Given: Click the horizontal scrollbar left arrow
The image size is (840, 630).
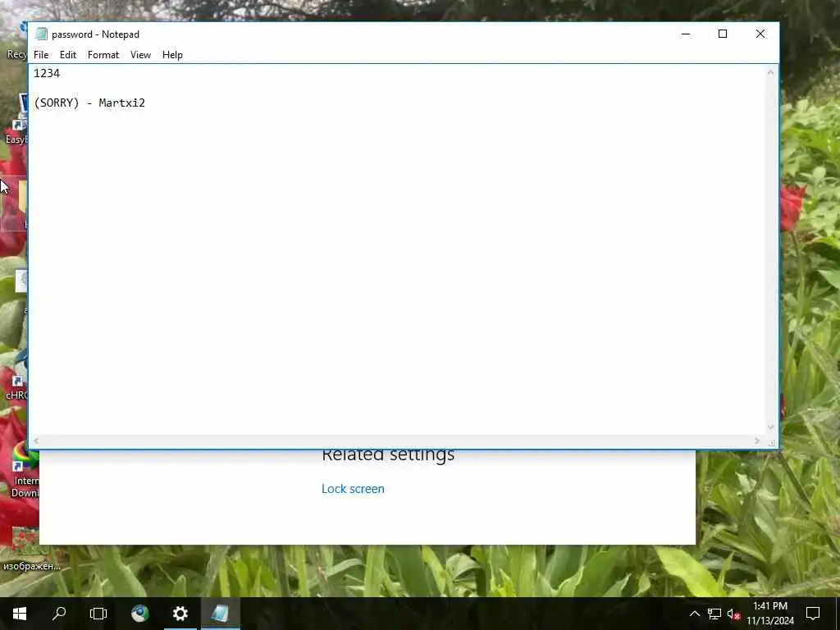Looking at the screenshot, I should [36, 441].
